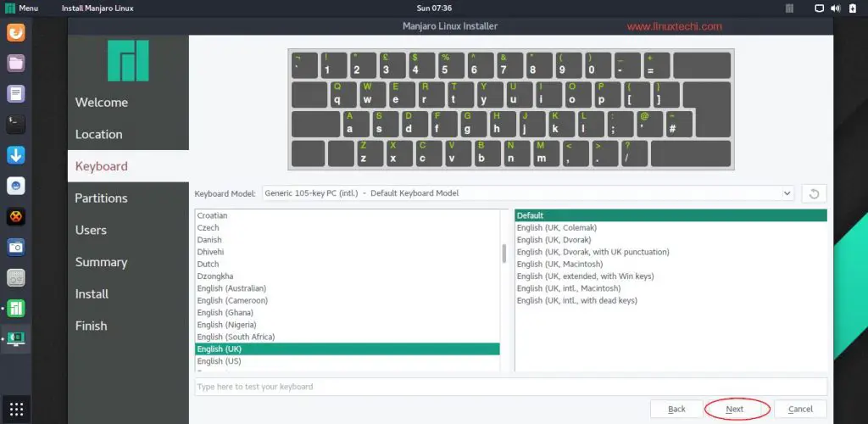The image size is (868, 424).
Task: Select Dutch keyboard layout
Action: click(x=347, y=264)
